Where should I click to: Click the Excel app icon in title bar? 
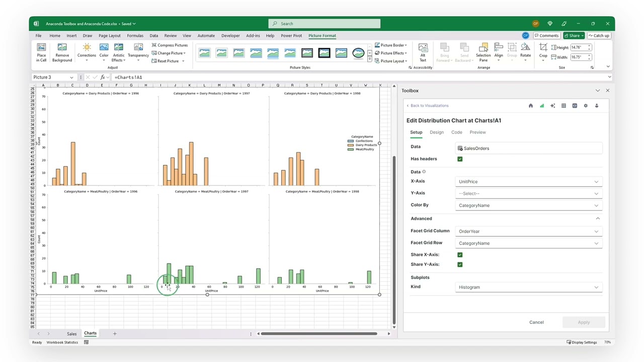pos(36,24)
